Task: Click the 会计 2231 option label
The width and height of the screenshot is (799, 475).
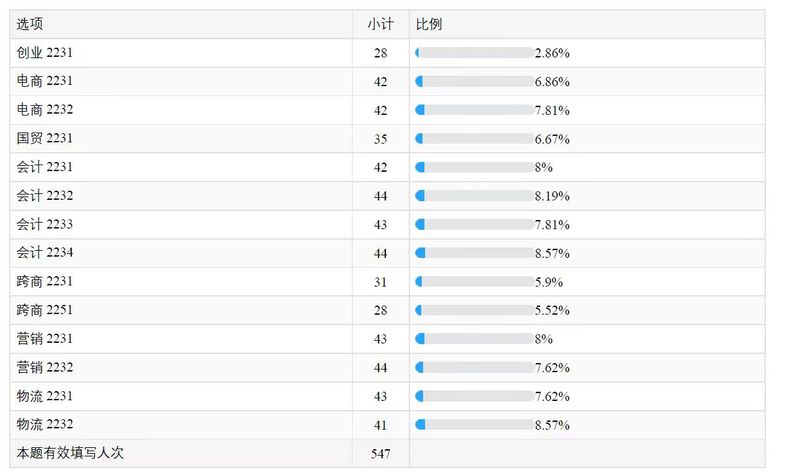Action: [x=45, y=167]
